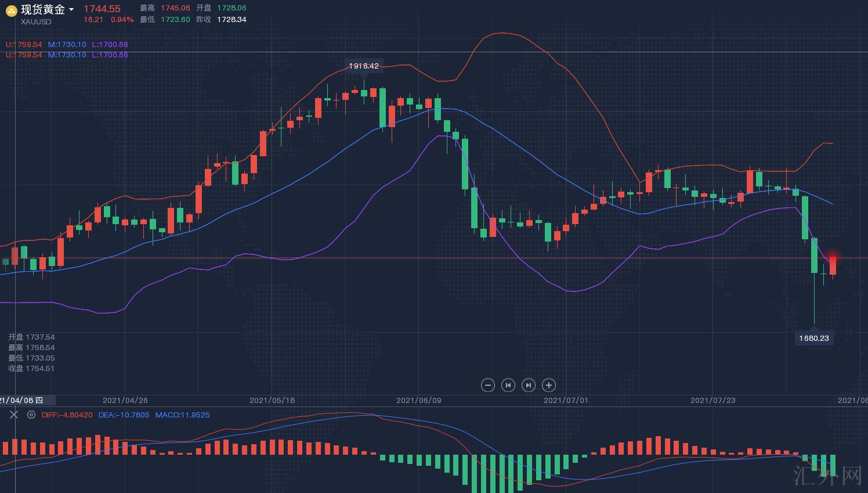Click the 1916.42 high price marker
The height and width of the screenshot is (493, 868).
[364, 66]
